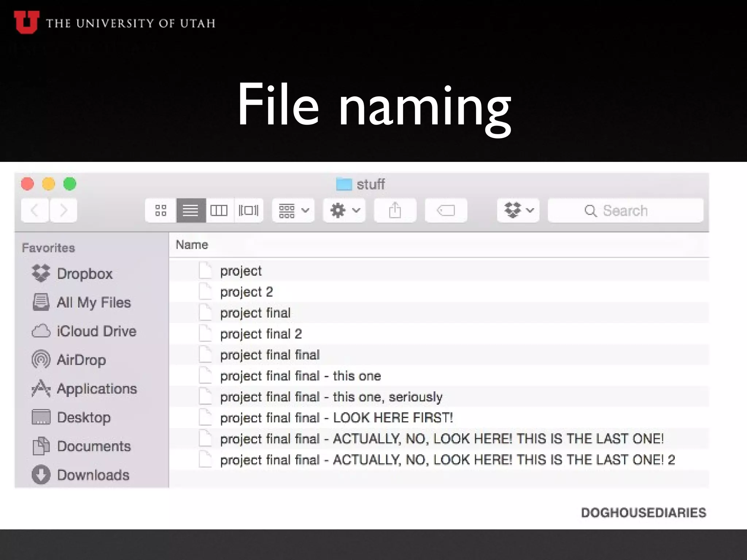The image size is (747, 560).
Task: Select the file "project 2"
Action: click(x=439, y=292)
